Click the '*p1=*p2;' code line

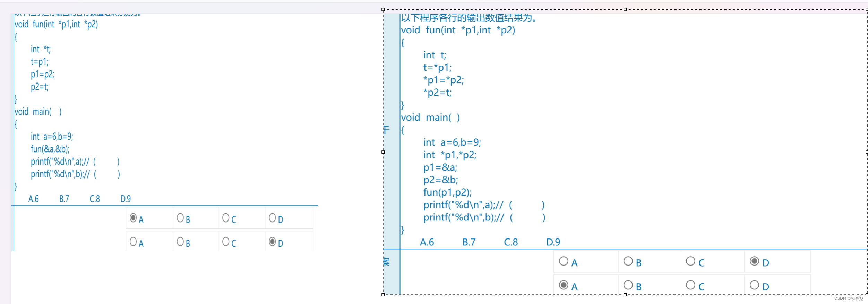point(444,80)
